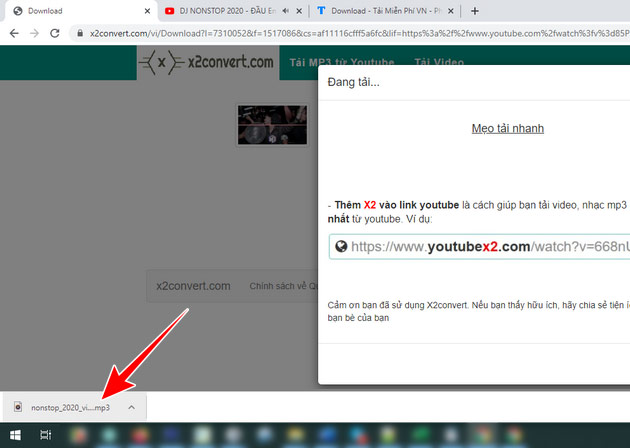This screenshot has height=448, width=630.
Task: Select the address bar URL
Action: (359, 33)
